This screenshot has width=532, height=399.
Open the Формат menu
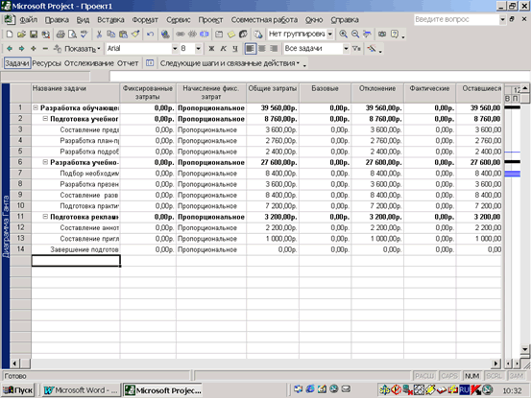click(x=145, y=20)
